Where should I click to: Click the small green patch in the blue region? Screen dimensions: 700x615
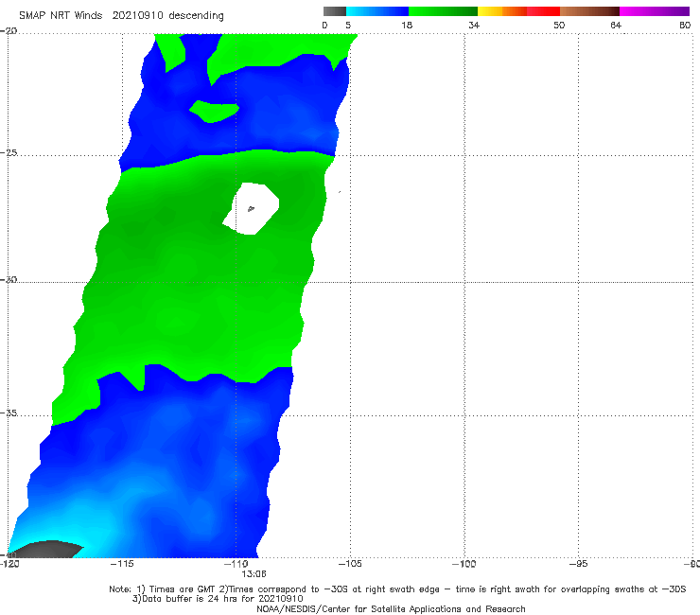(x=214, y=112)
